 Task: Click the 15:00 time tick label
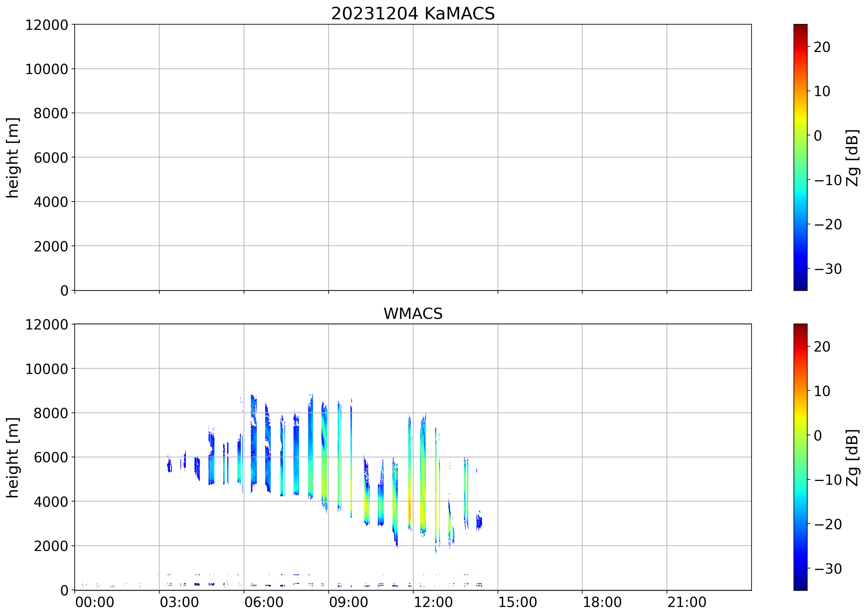pyautogui.click(x=518, y=603)
